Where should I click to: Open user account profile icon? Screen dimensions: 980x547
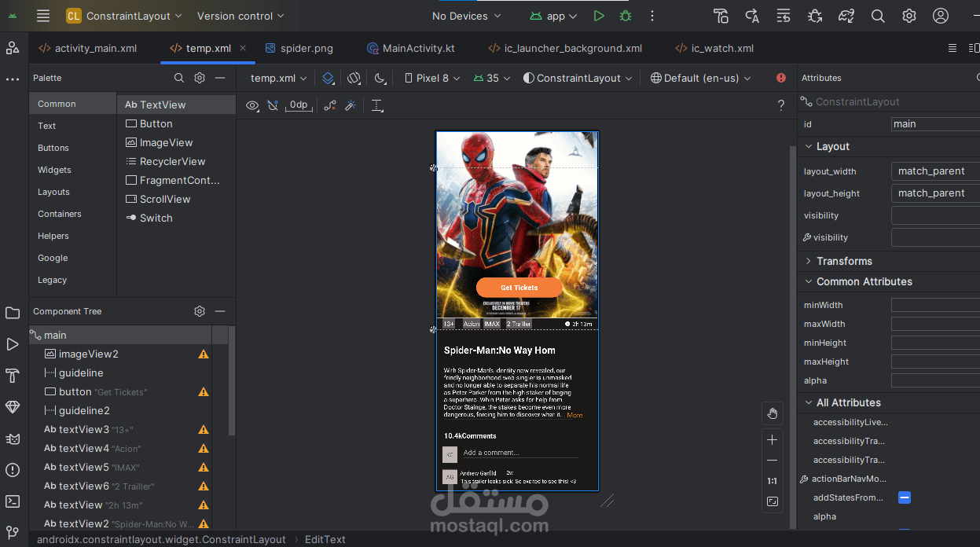pos(941,16)
